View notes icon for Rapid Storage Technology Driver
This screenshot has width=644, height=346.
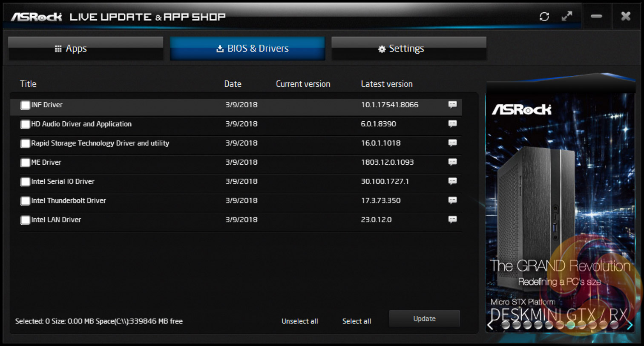coord(452,143)
